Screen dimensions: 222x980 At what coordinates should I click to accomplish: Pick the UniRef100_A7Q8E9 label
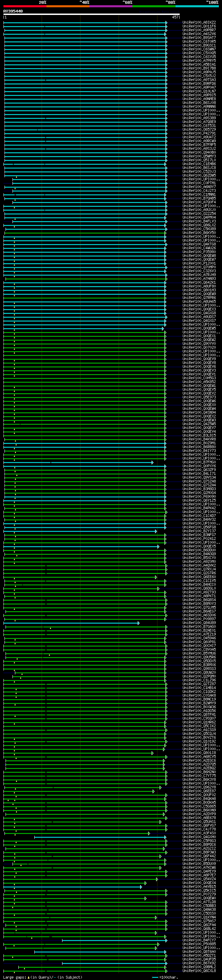coord(199,122)
